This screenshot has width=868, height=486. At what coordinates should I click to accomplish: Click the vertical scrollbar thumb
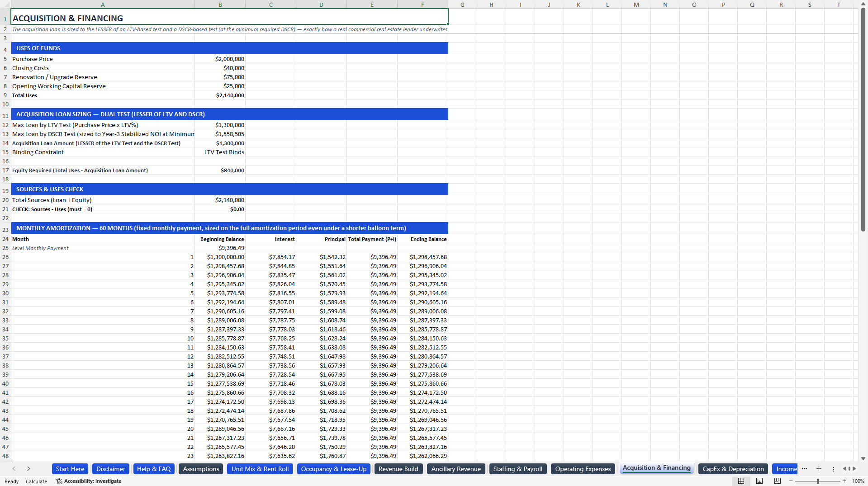(863, 120)
